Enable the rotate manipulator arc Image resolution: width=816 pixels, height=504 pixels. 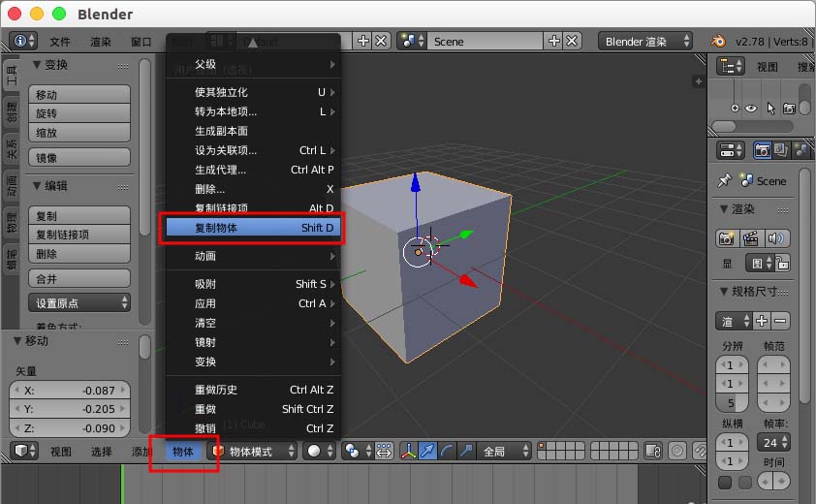click(x=447, y=451)
